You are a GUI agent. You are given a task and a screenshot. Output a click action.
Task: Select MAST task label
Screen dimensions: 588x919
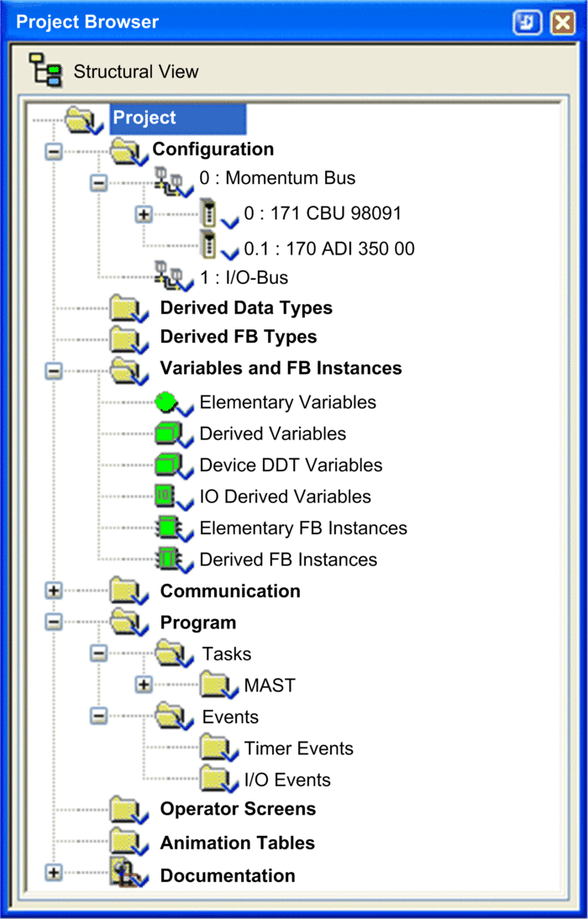[x=270, y=685]
